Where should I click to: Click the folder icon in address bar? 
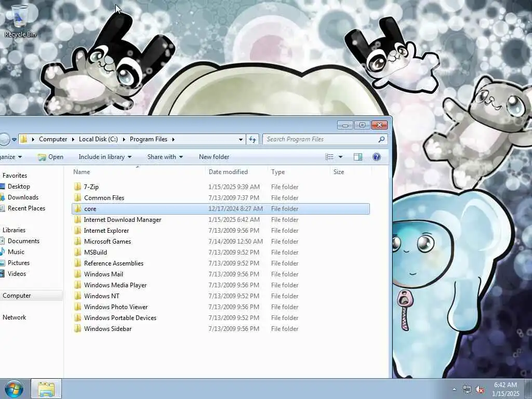point(23,139)
